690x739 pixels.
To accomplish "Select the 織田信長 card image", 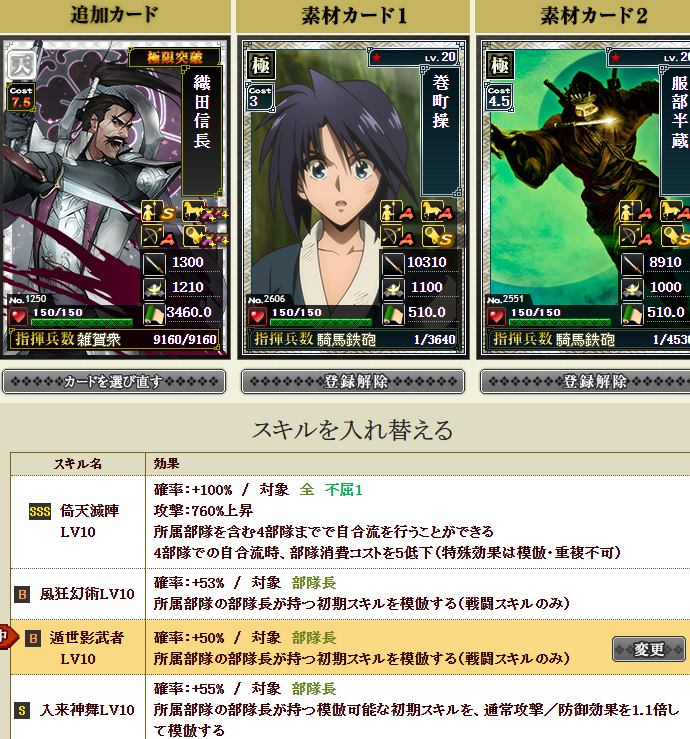I will [115, 197].
